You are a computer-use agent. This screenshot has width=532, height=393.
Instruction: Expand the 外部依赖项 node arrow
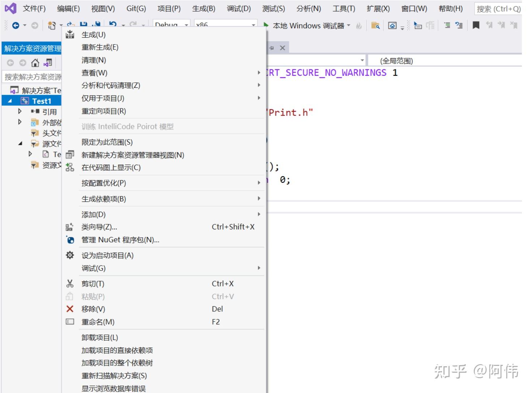click(x=20, y=122)
